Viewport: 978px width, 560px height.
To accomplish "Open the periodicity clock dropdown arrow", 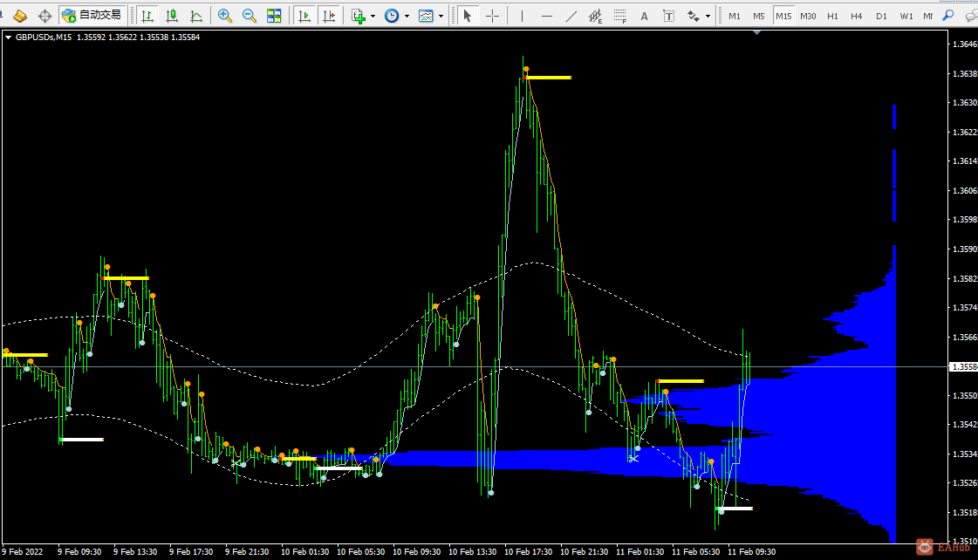I will point(407,16).
